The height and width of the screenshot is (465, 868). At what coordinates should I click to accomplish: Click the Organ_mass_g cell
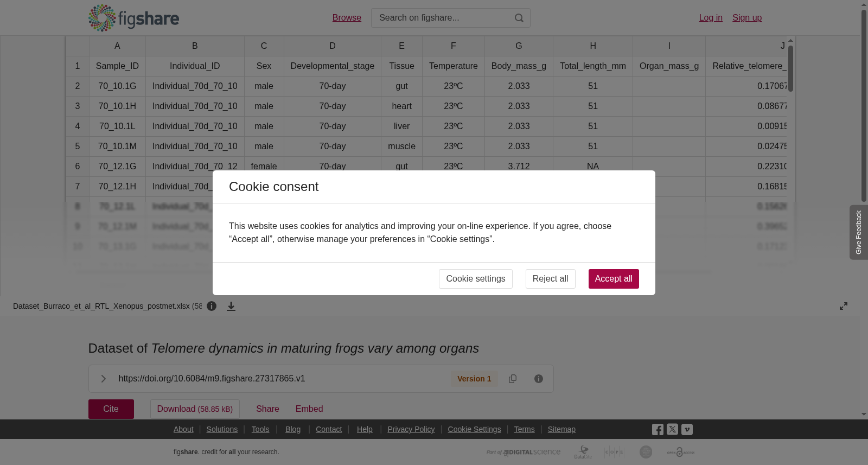coord(669,66)
